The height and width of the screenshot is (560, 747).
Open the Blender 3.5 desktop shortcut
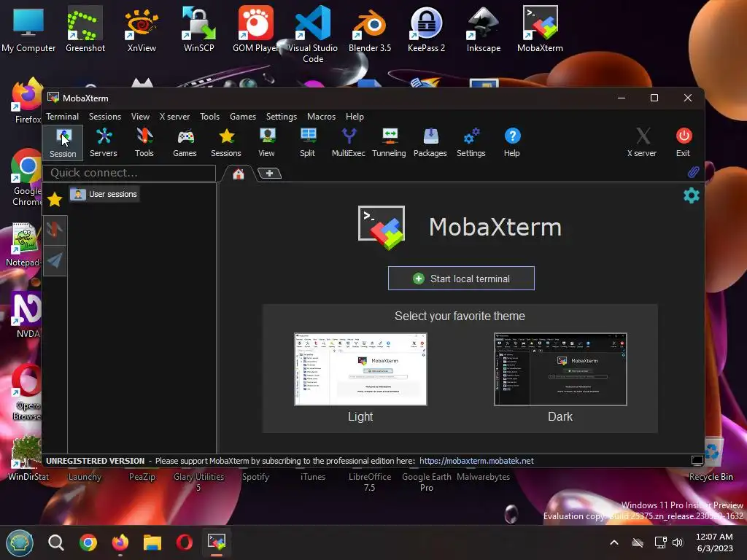pyautogui.click(x=370, y=29)
